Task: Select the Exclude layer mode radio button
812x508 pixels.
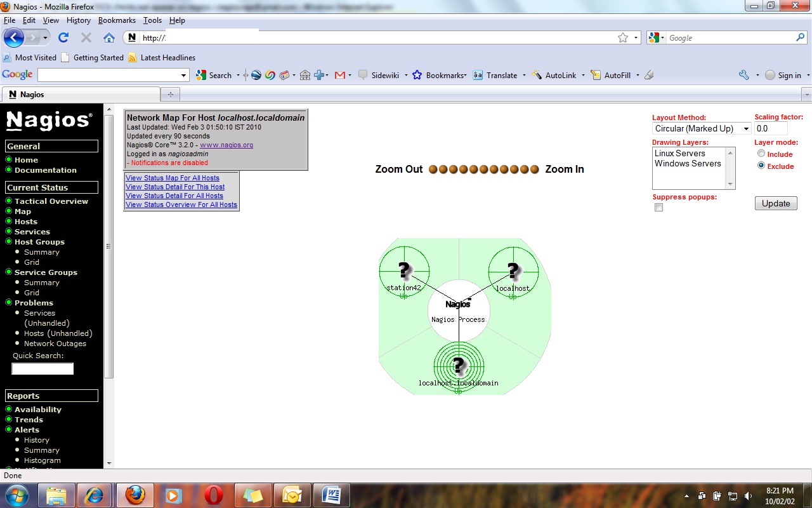Action: (x=761, y=166)
